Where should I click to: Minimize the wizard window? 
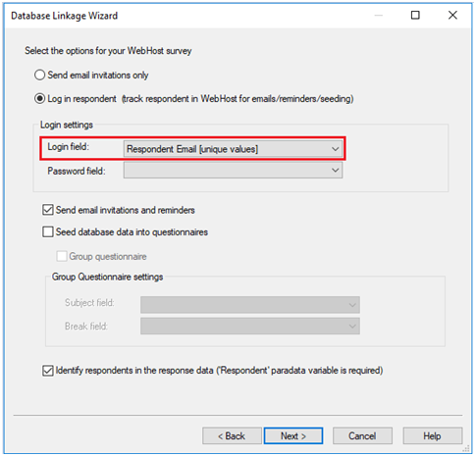379,15
